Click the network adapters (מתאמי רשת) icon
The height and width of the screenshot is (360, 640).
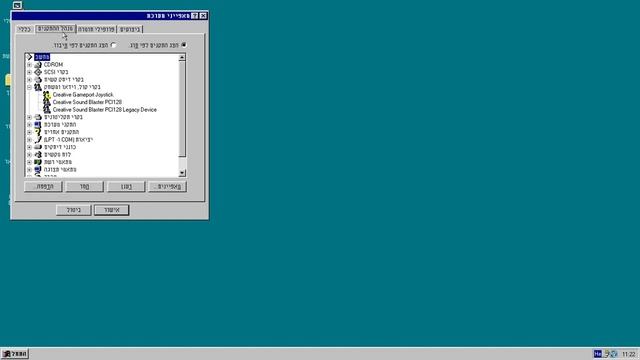click(x=38, y=162)
